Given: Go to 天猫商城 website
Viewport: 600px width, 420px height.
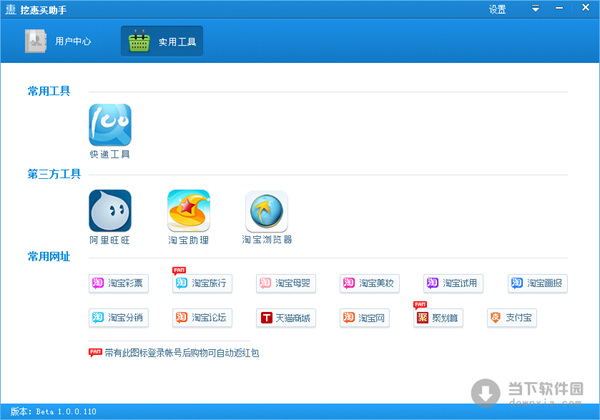Looking at the screenshot, I should (x=286, y=318).
